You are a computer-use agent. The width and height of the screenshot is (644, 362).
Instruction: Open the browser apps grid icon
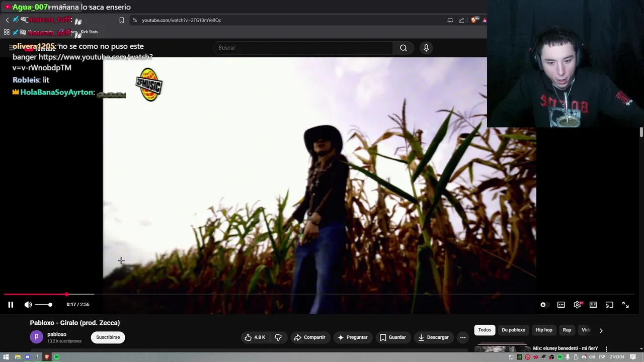point(7,32)
